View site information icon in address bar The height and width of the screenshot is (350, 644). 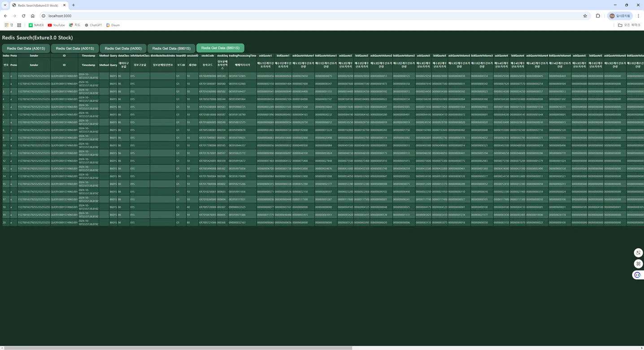tap(44, 16)
